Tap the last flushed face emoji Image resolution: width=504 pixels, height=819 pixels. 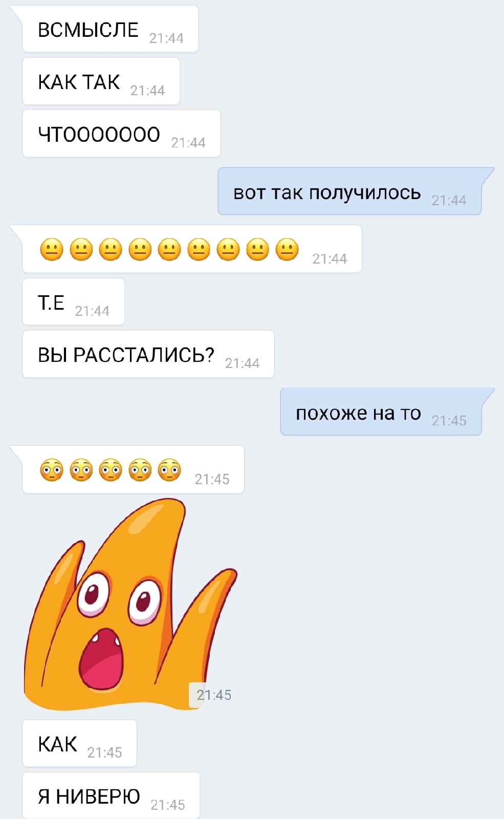click(169, 470)
